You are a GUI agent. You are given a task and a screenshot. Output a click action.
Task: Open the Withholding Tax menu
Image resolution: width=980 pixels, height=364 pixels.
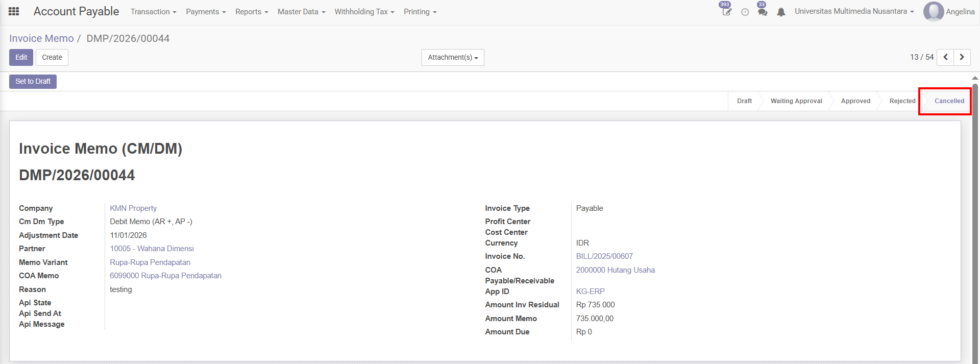tap(364, 12)
